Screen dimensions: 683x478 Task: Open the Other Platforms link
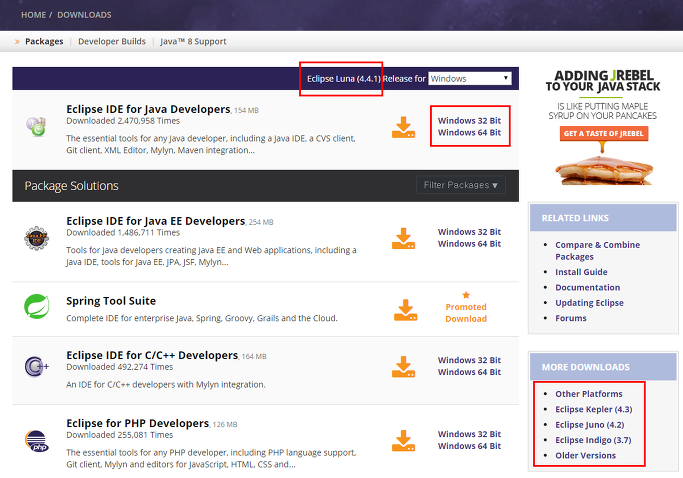click(588, 394)
